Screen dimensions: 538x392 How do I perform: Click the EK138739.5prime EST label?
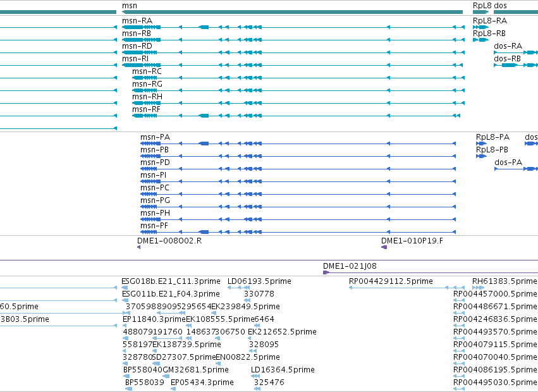[x=187, y=345]
